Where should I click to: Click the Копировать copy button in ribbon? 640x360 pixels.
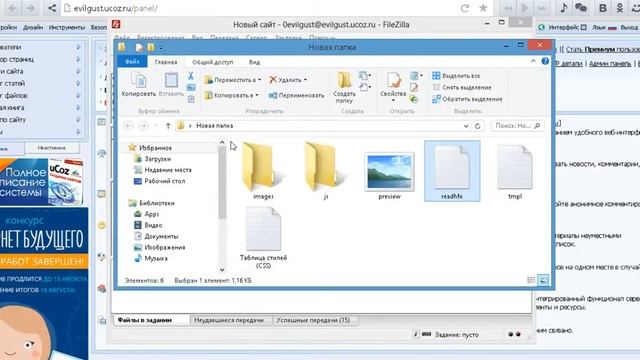(x=138, y=84)
